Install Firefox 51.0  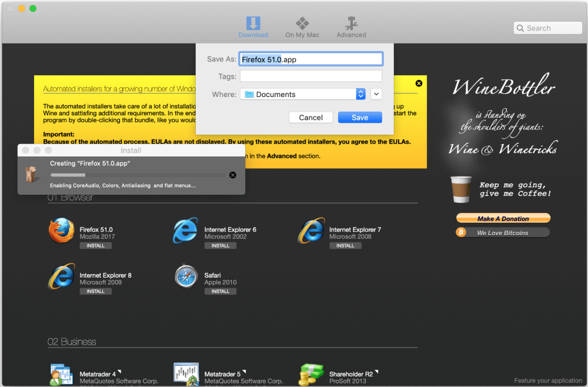click(x=96, y=246)
